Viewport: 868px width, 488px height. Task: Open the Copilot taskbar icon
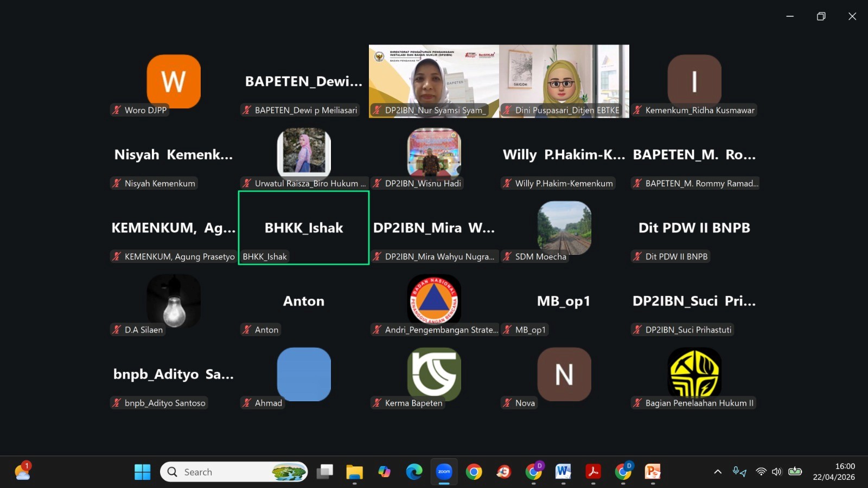pos(384,472)
